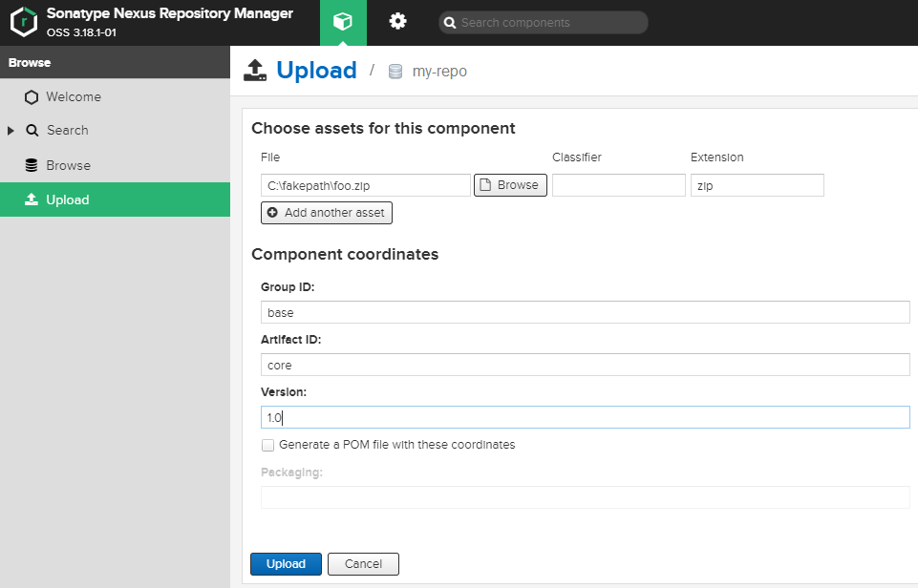Select the Upload arrow icon in sidebar
Screen dimensions: 918x588
[x=32, y=199]
